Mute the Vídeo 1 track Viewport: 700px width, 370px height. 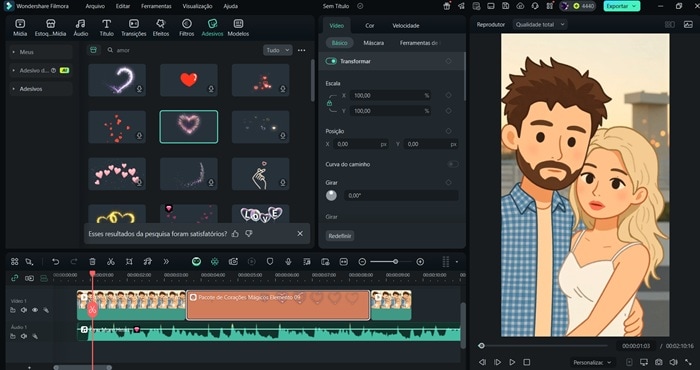coord(24,310)
